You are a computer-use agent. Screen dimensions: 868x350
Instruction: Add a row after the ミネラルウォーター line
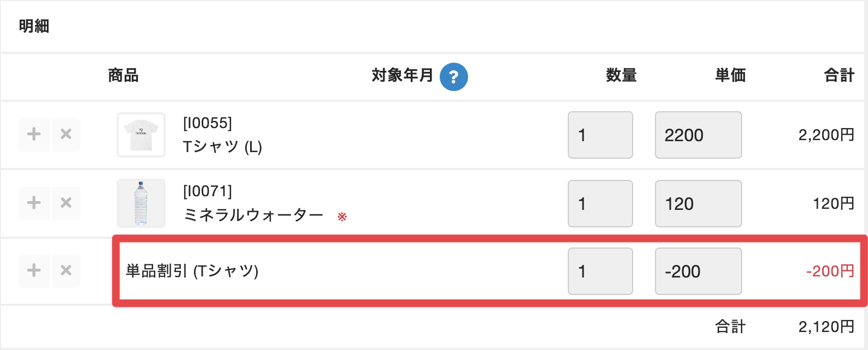[x=34, y=203]
